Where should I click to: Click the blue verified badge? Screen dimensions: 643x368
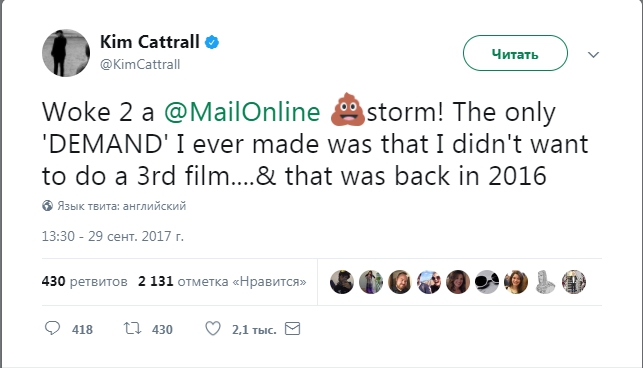(x=212, y=42)
